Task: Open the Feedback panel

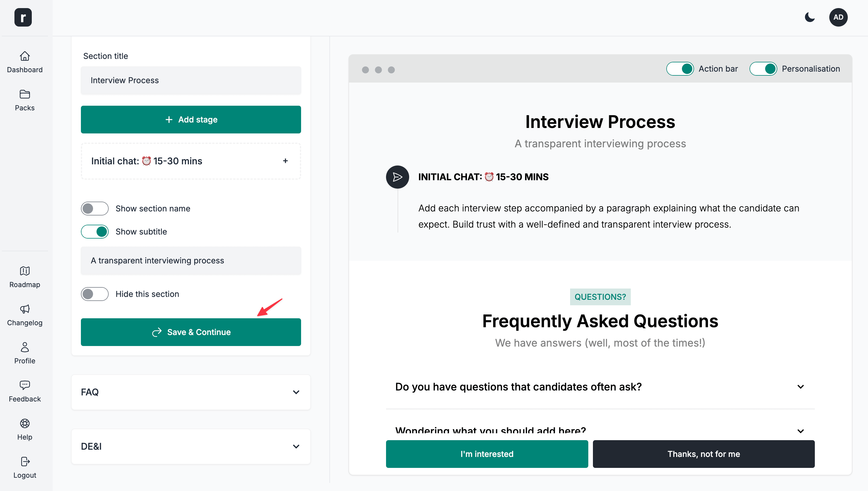Action: 25,391
